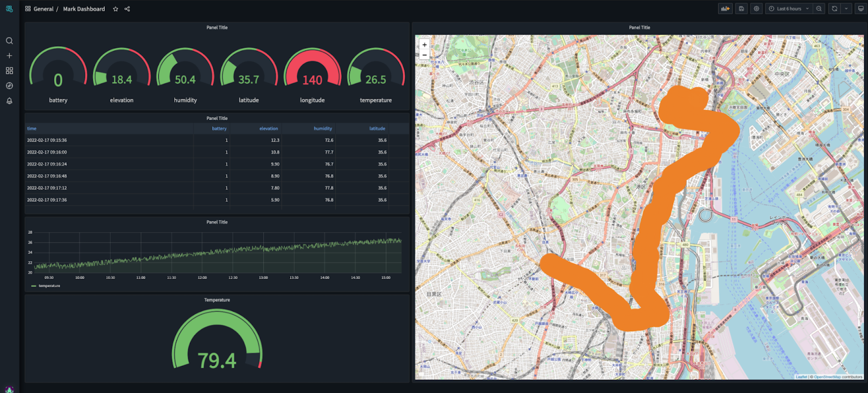Expand the refresh interval dropdown arrow

tap(846, 9)
